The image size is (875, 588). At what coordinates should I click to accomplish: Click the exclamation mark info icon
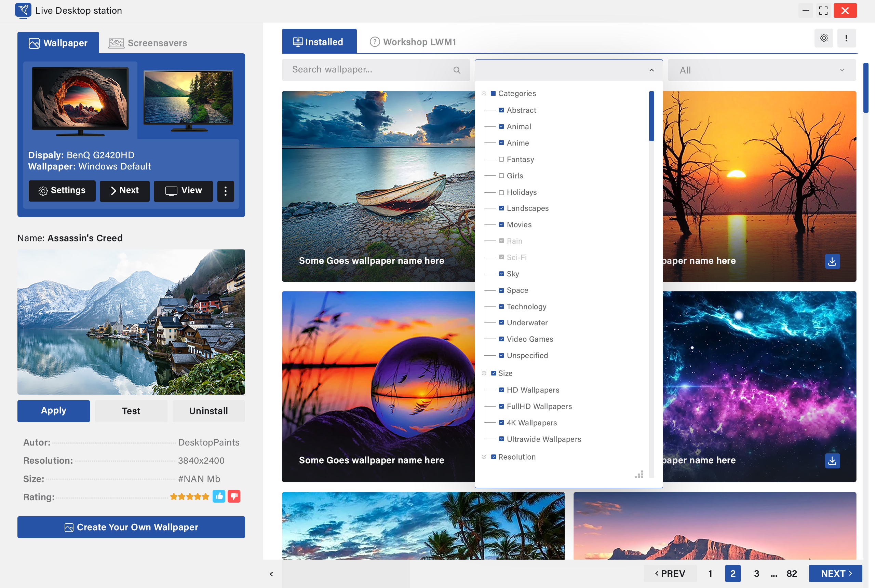(x=846, y=38)
